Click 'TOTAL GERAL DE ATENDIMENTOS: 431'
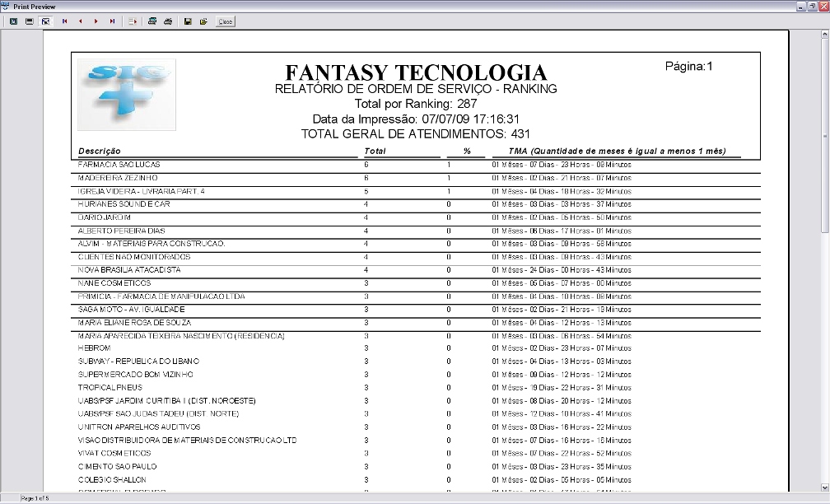 click(x=416, y=134)
